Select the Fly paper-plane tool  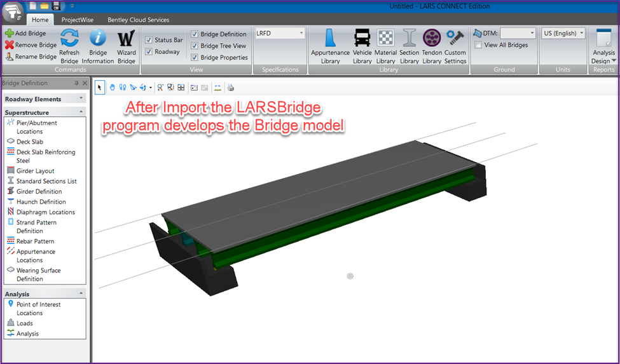[134, 88]
